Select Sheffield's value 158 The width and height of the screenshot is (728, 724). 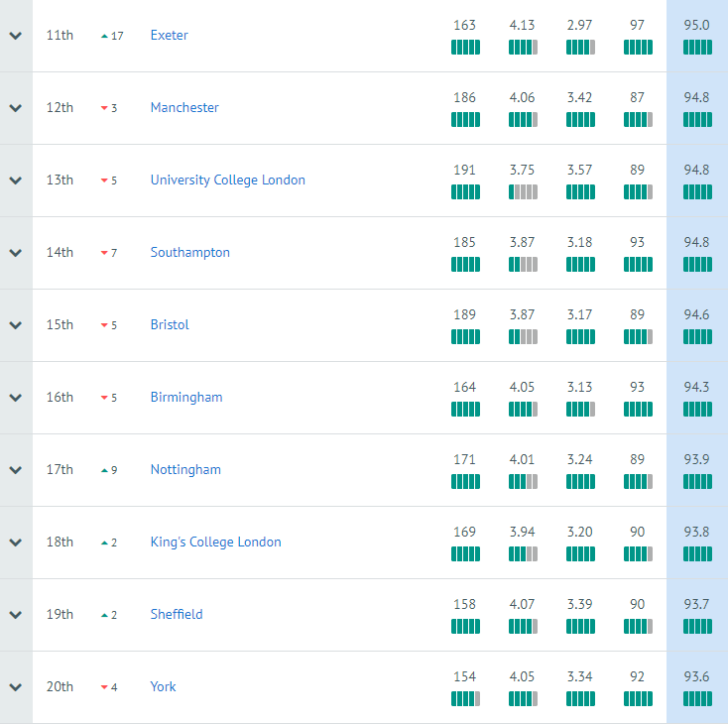(x=465, y=605)
